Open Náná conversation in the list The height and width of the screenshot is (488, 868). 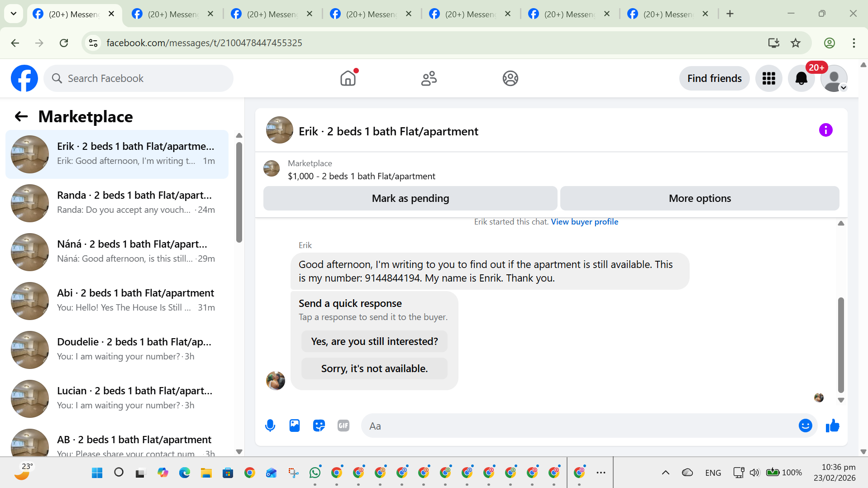[117, 252]
